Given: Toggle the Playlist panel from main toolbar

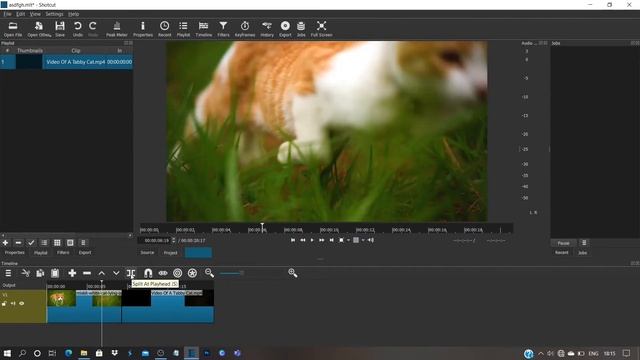Looking at the screenshot, I should click(183, 29).
